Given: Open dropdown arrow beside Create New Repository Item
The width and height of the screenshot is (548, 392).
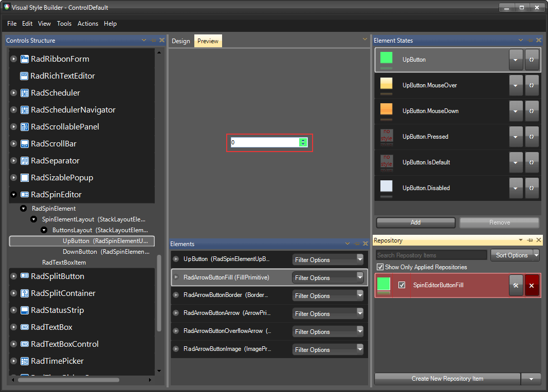Looking at the screenshot, I should pos(531,379).
